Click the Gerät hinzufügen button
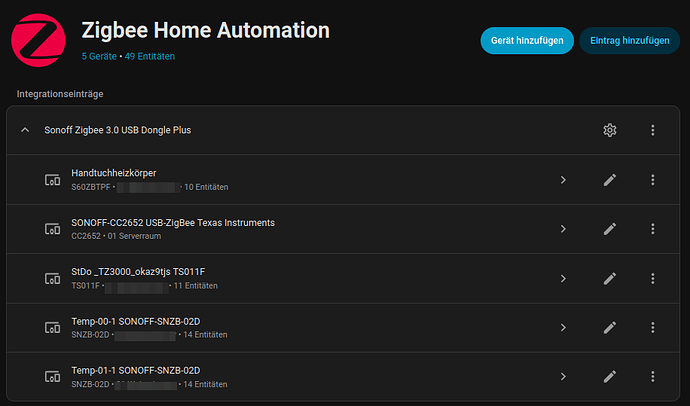 (527, 41)
